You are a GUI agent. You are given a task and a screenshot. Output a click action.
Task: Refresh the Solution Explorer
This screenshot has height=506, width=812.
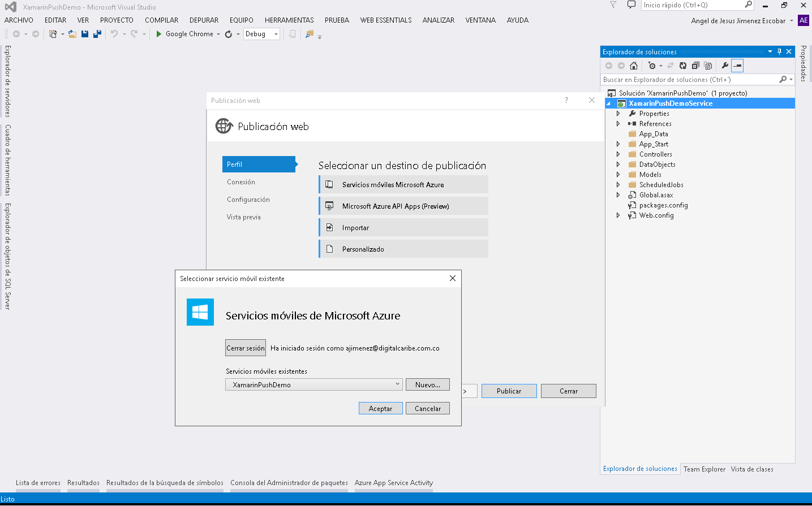pyautogui.click(x=683, y=66)
